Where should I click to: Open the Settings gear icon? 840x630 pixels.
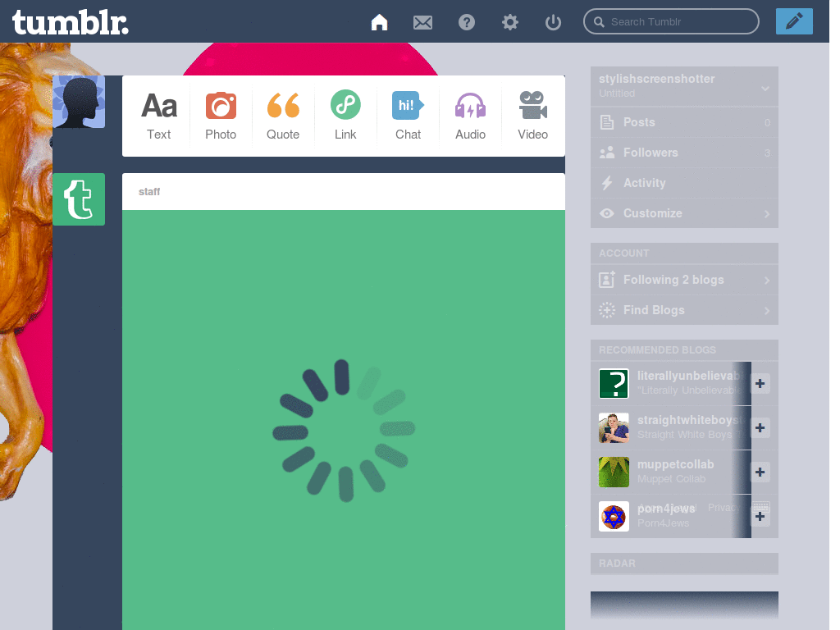[x=510, y=22]
